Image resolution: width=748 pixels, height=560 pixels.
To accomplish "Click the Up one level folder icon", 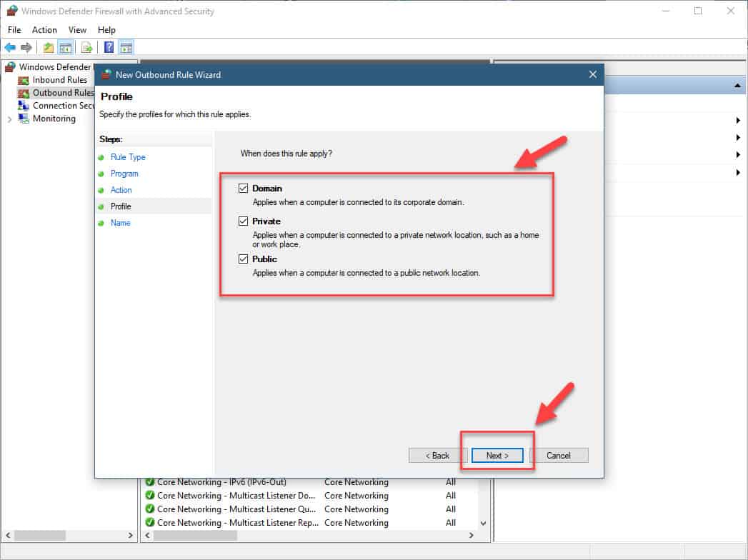I will [x=48, y=47].
